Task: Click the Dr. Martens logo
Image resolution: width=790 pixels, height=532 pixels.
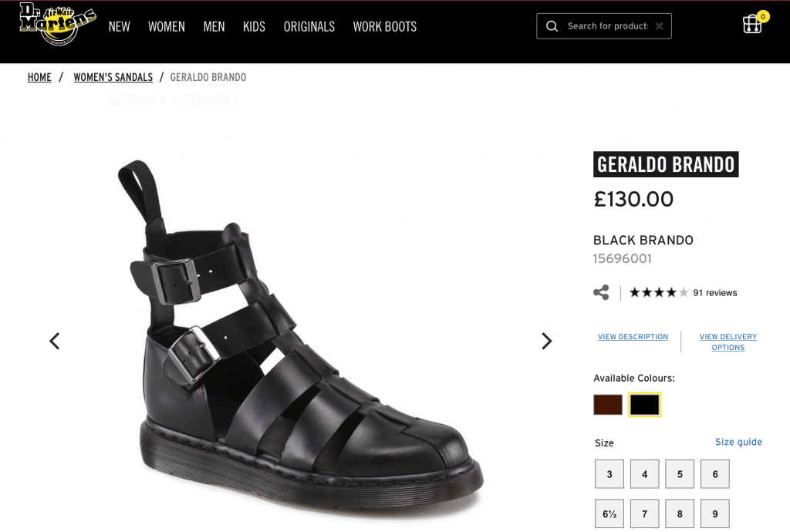Action: [x=57, y=25]
